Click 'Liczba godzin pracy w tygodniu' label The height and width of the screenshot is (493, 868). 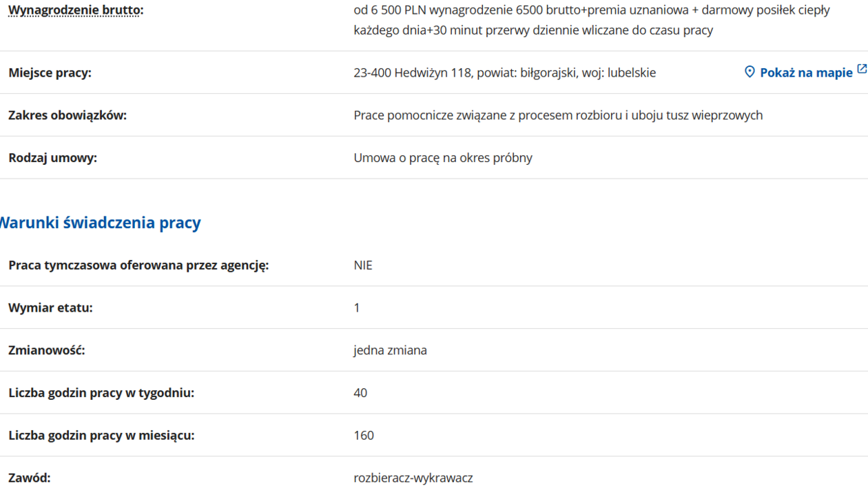click(101, 393)
